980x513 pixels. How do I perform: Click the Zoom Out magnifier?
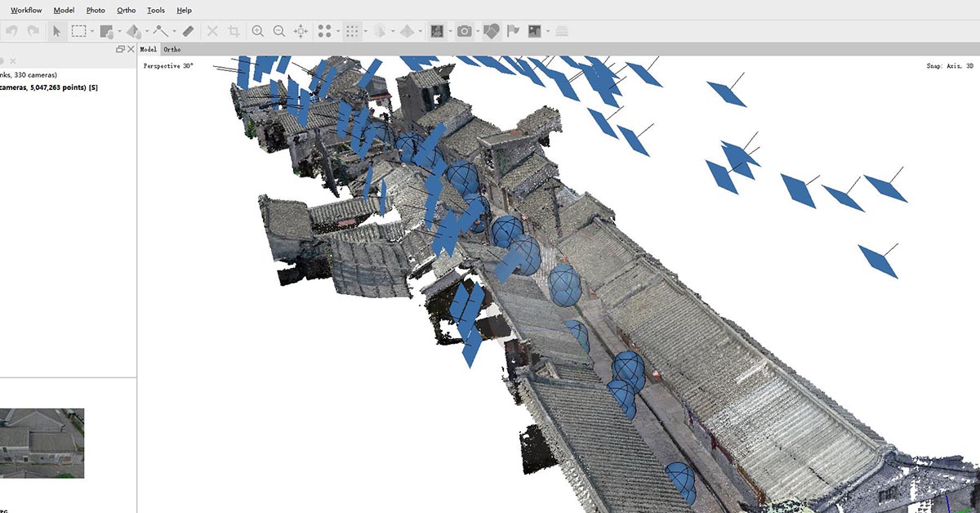278,31
